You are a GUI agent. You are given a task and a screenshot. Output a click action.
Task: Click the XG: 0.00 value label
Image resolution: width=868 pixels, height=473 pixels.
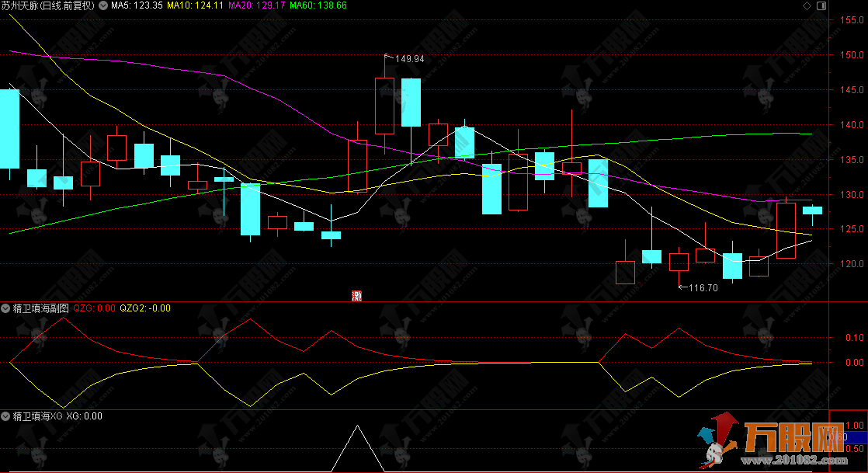(84, 416)
